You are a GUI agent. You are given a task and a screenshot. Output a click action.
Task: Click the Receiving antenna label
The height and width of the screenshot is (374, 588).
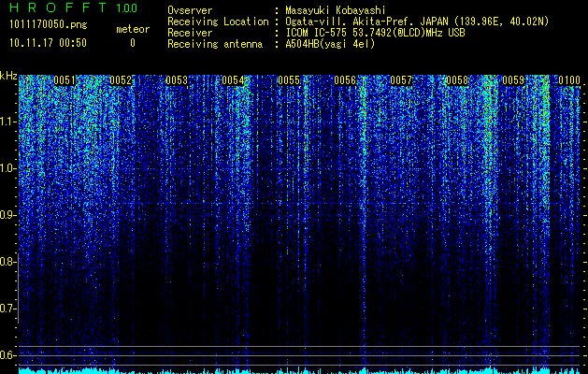point(215,44)
